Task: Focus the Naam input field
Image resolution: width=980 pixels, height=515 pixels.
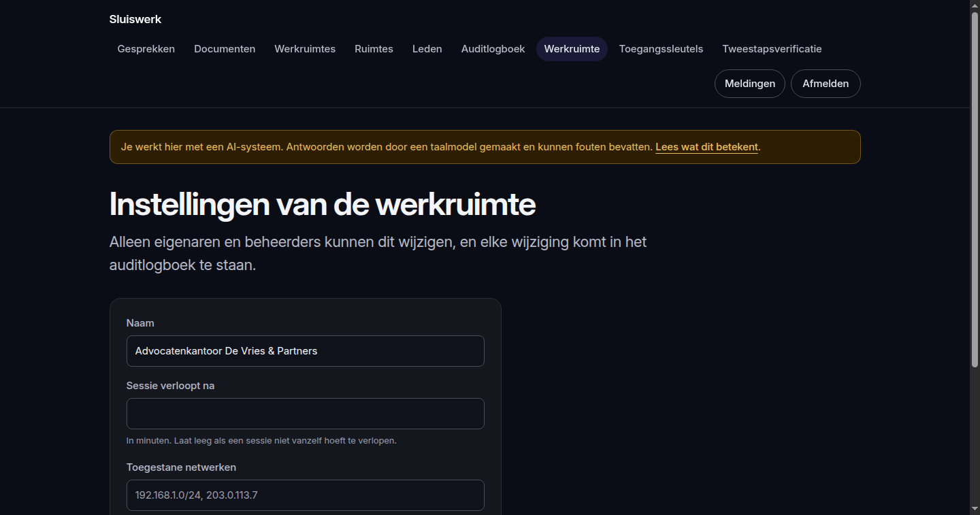Action: [306, 351]
